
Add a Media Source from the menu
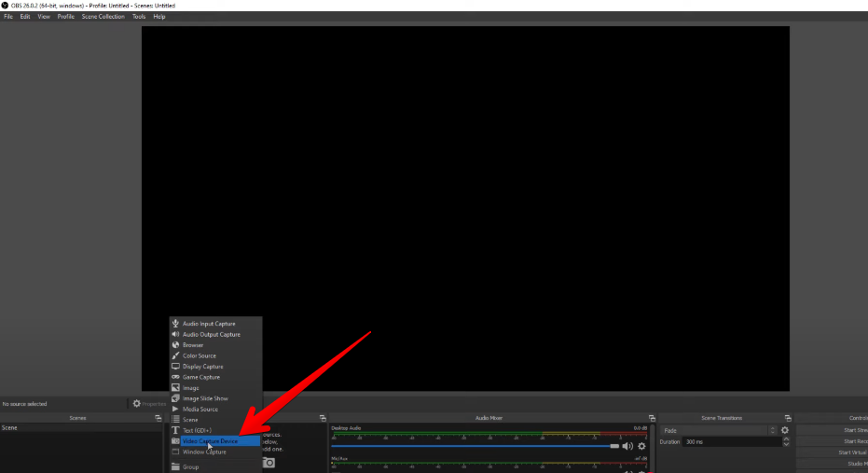click(x=215, y=410)
